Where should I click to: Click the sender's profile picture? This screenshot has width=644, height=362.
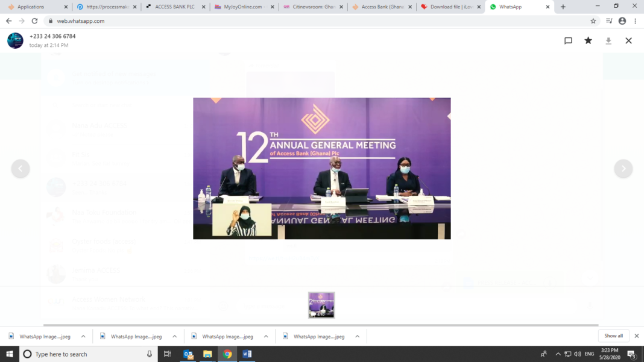15,40
